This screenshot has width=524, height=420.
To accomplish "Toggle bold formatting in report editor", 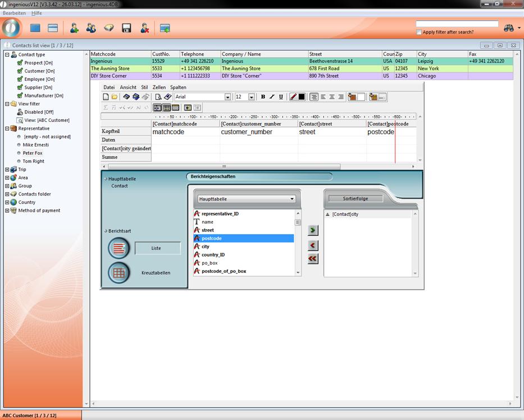I will pos(263,97).
